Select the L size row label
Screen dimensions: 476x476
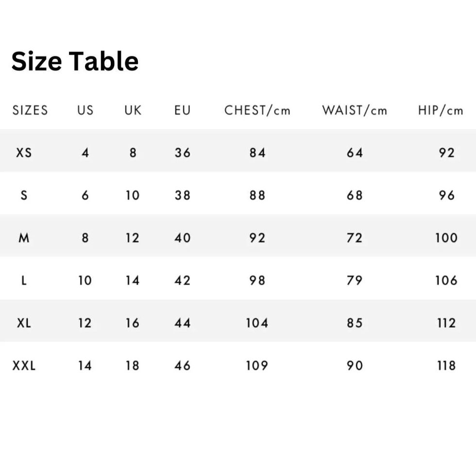[24, 280]
